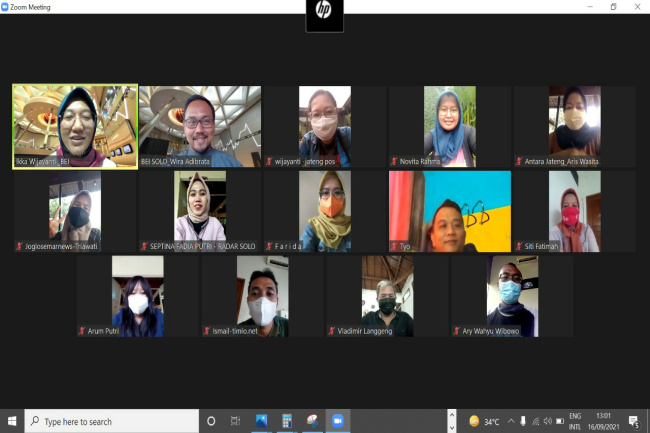
Task: Click the HP logo overlay at top
Action: (324, 16)
